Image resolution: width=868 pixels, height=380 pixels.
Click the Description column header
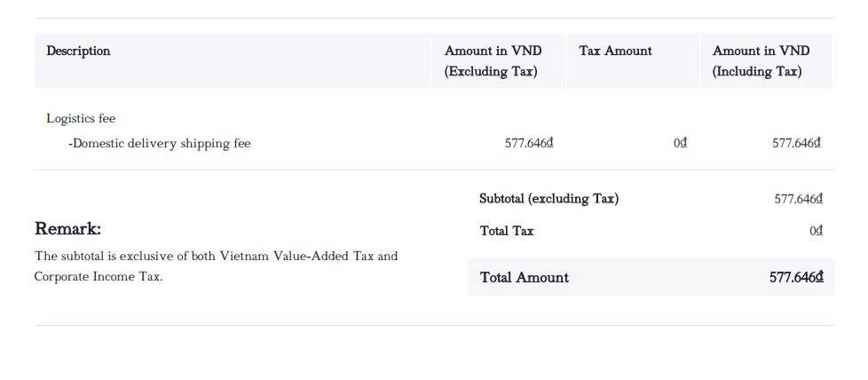point(78,51)
